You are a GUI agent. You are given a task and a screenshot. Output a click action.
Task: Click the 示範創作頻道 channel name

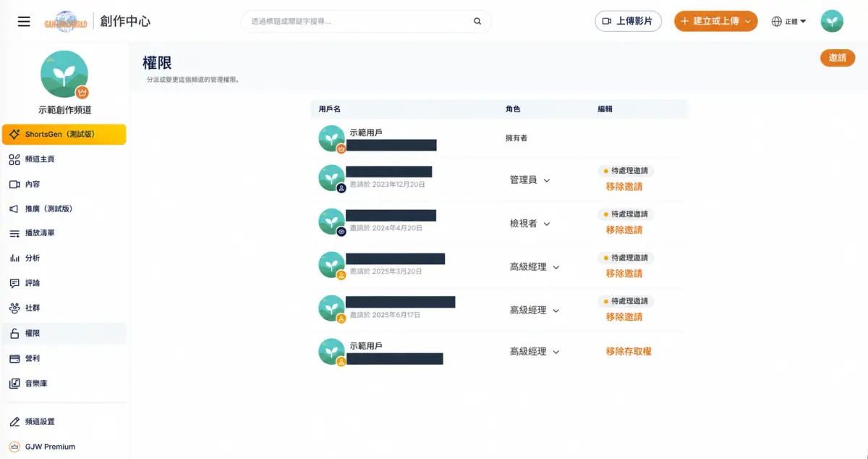64,110
